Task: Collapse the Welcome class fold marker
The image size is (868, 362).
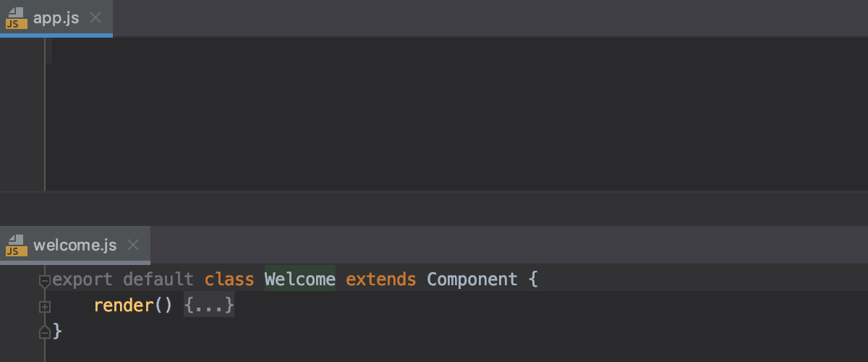Action: click(x=45, y=279)
